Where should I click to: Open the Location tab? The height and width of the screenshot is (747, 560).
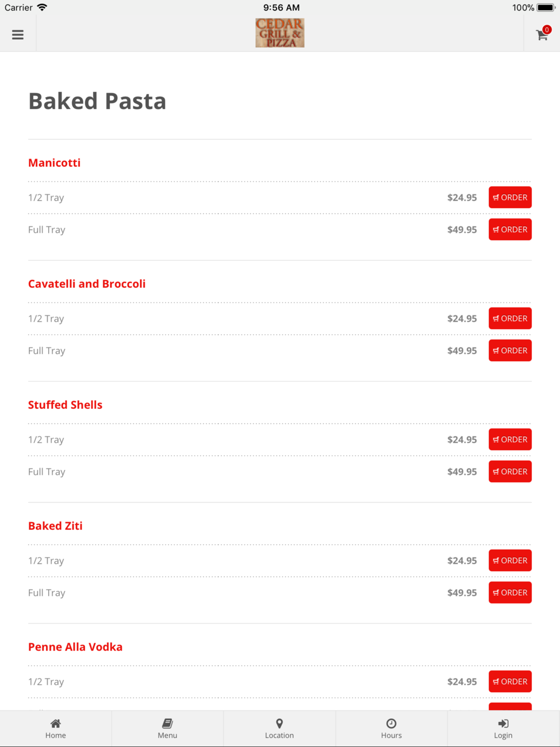pos(279,729)
